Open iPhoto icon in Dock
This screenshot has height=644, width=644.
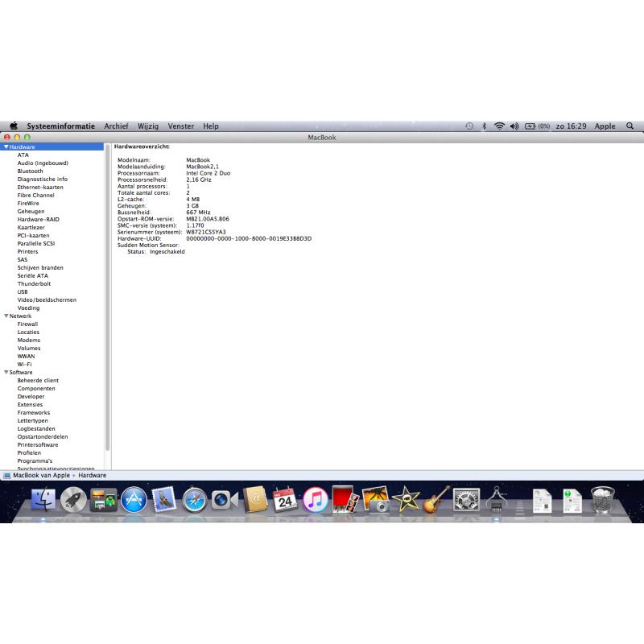coord(376,499)
